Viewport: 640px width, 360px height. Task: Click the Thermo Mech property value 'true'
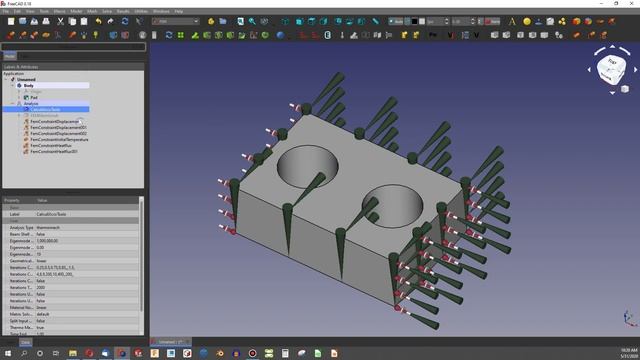pos(87,327)
